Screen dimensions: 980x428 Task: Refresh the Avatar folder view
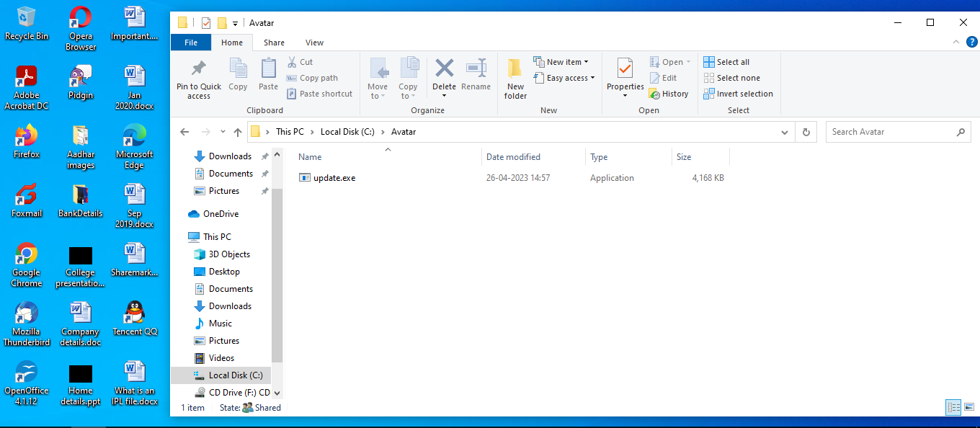806,131
